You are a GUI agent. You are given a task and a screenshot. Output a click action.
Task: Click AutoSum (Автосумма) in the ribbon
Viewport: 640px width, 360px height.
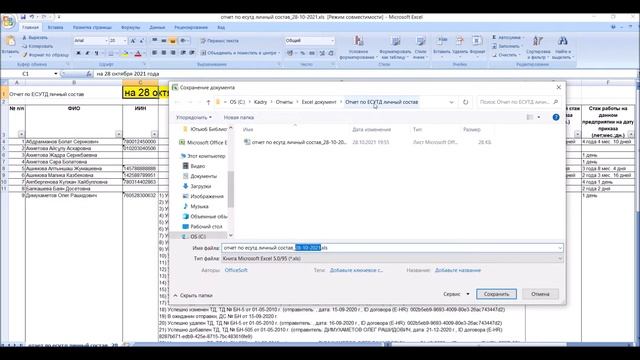pyautogui.click(x=508, y=38)
